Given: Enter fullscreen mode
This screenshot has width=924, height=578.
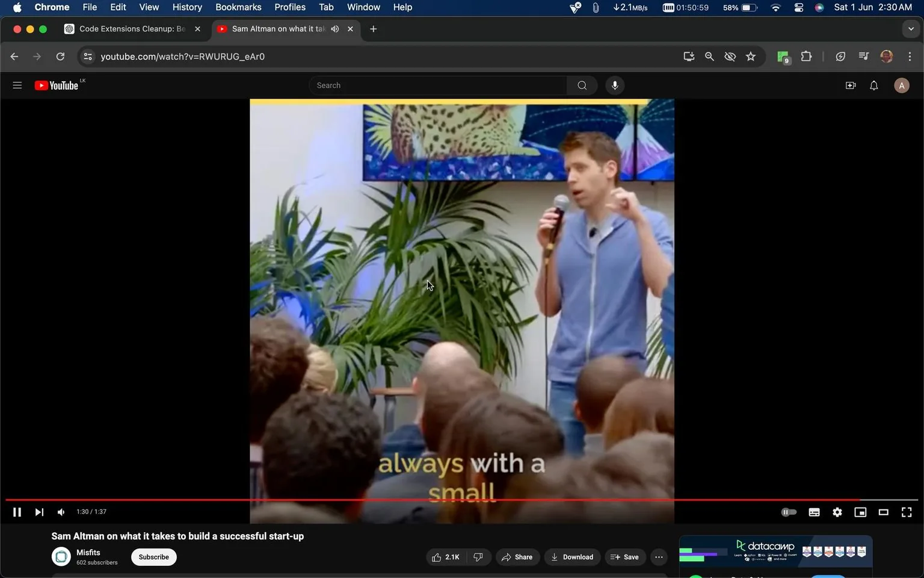Looking at the screenshot, I should 906,512.
